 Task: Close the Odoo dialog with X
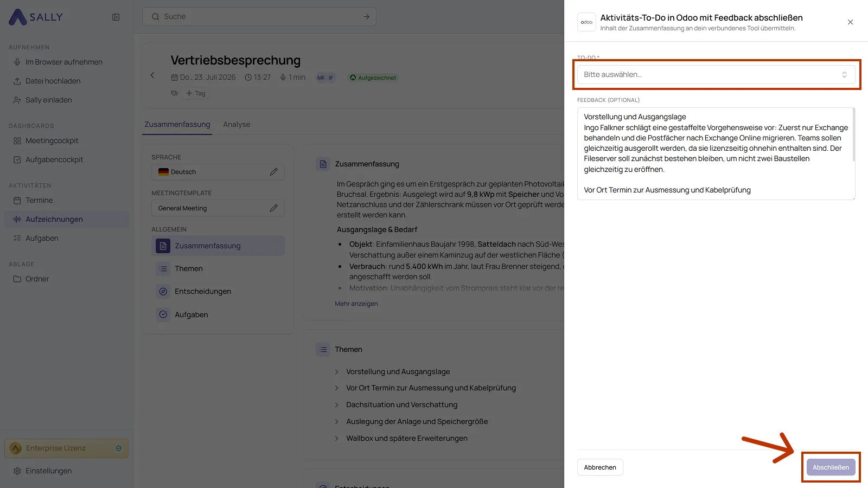pos(850,22)
